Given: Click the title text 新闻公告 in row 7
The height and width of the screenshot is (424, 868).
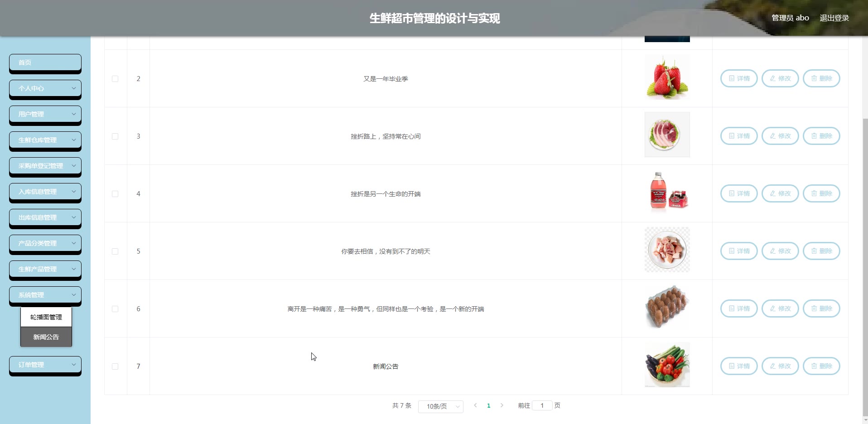Looking at the screenshot, I should pyautogui.click(x=386, y=366).
